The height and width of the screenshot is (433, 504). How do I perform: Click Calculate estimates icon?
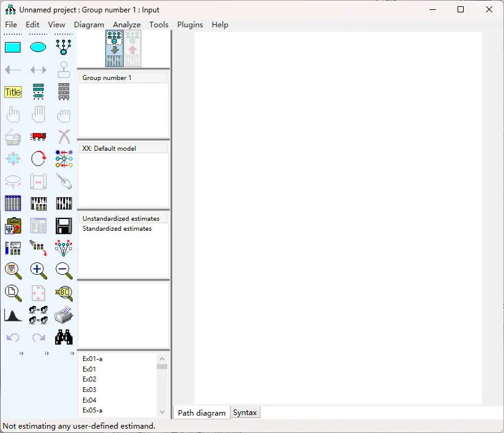pos(64,203)
